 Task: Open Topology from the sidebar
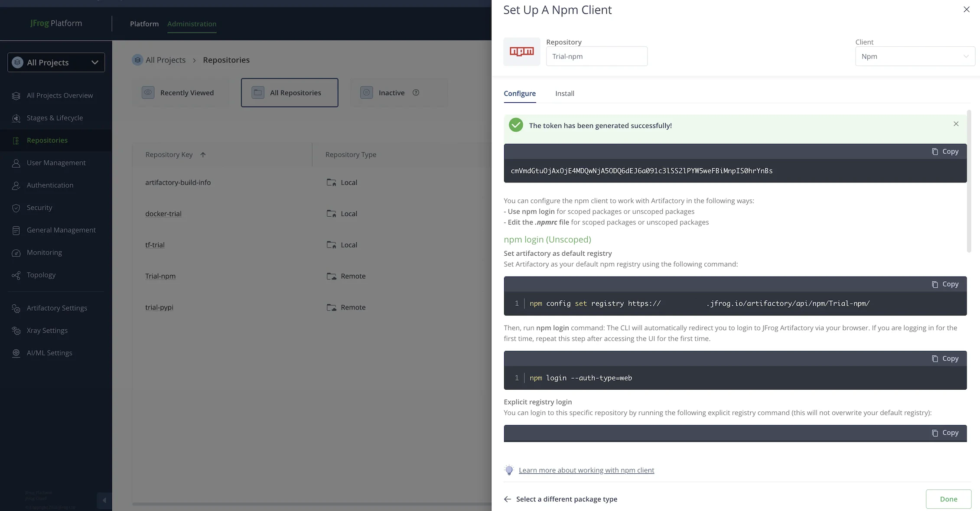pos(41,275)
